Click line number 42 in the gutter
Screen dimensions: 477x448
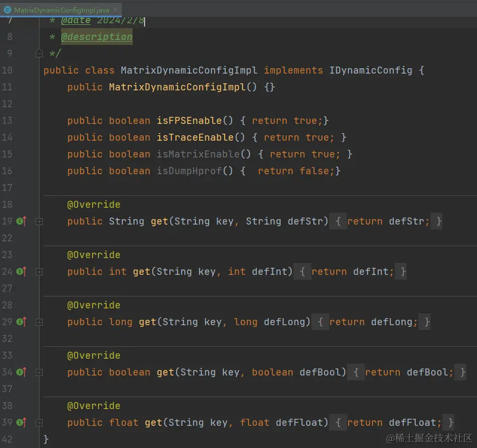click(x=7, y=439)
